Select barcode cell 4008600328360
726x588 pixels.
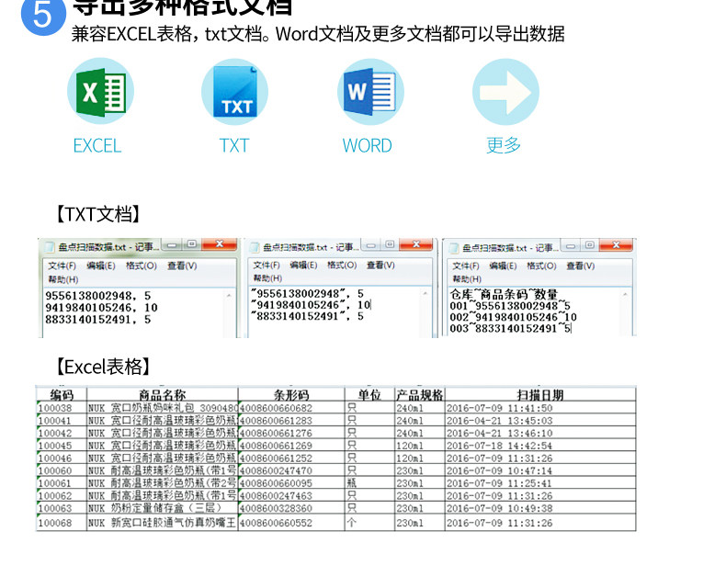coord(291,508)
